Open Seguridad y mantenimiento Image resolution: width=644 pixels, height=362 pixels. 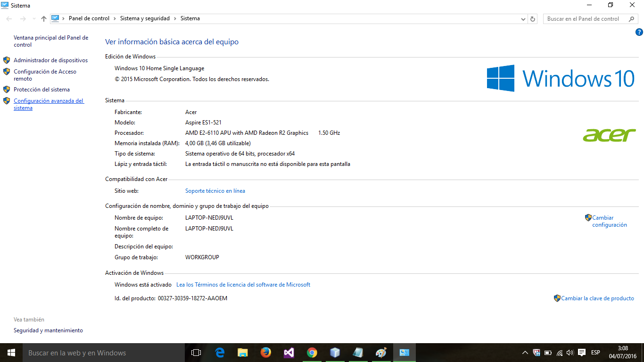point(48,330)
